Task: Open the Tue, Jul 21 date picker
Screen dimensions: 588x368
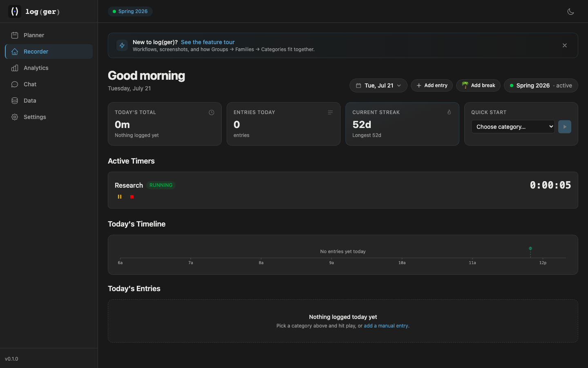Action: point(379,85)
